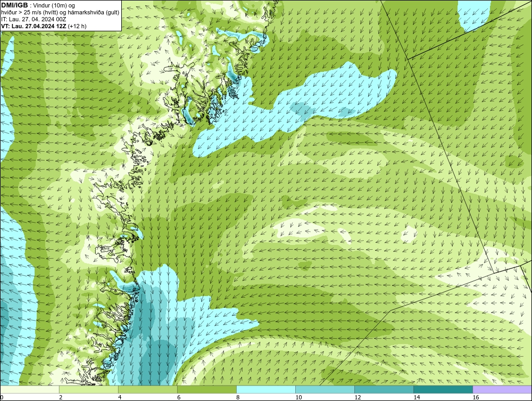Click the 0–2 m/s palest legend swatch
This screenshot has width=532, height=401.
[x=30, y=389]
